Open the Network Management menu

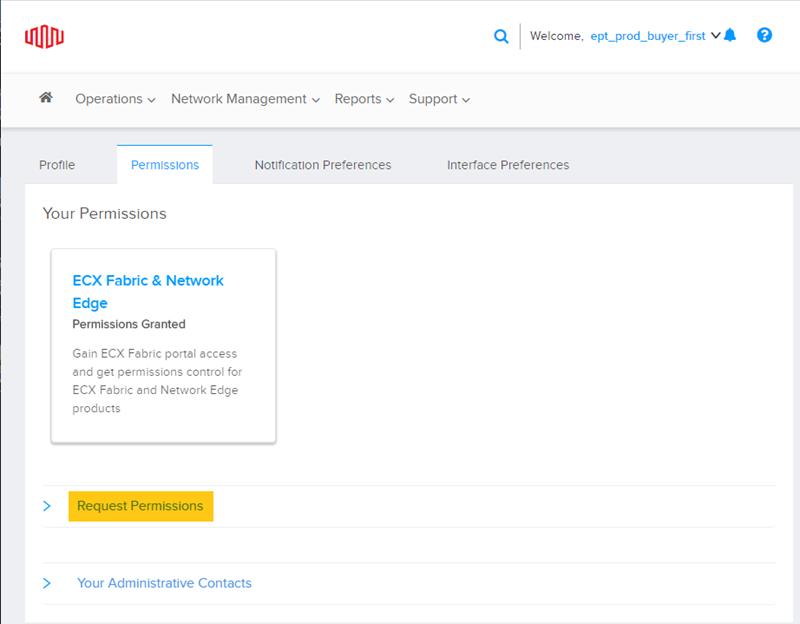tap(245, 99)
